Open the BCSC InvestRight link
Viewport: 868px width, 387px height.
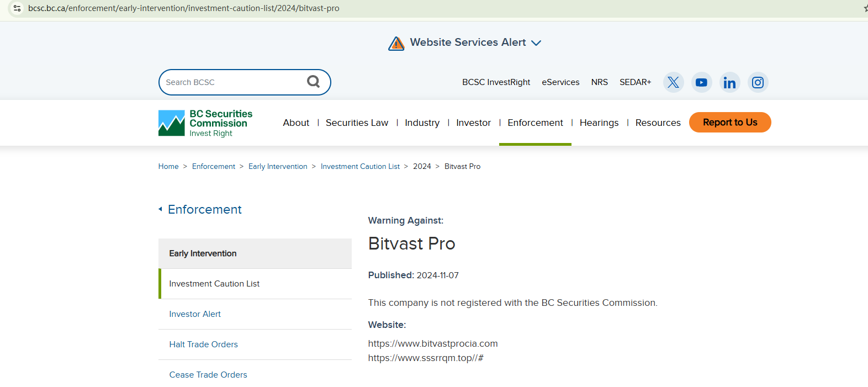click(x=496, y=82)
